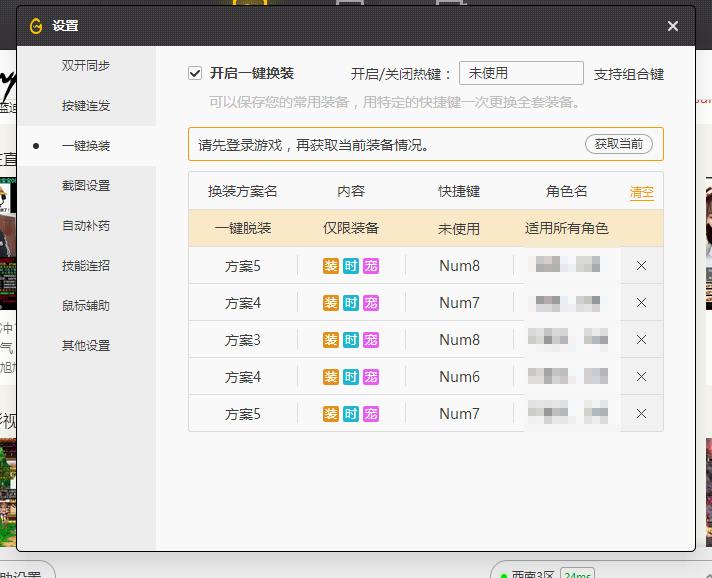
Task: Click the 角色名 column header
Action: 566,191
